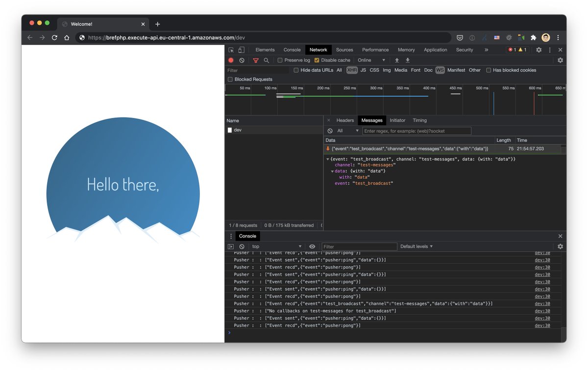Screen dimensions: 588x371
Task: Click the error and warning count badge
Action: 517,50
